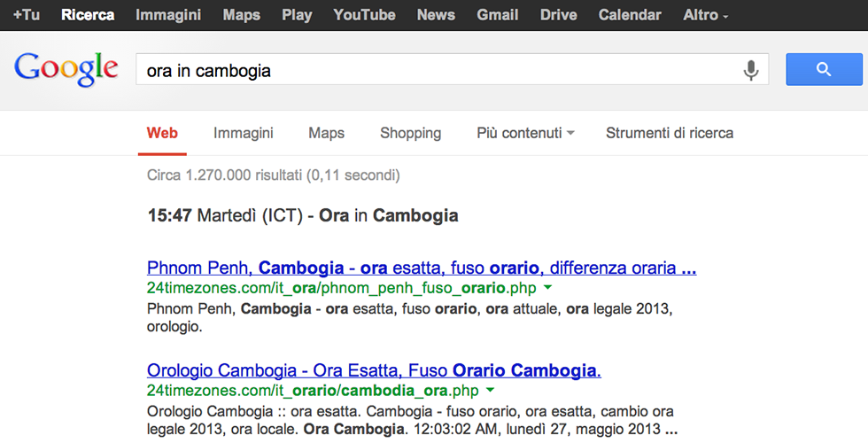Viewport: 868px width, 443px height.
Task: Open the Shopping results tab
Action: (x=410, y=133)
